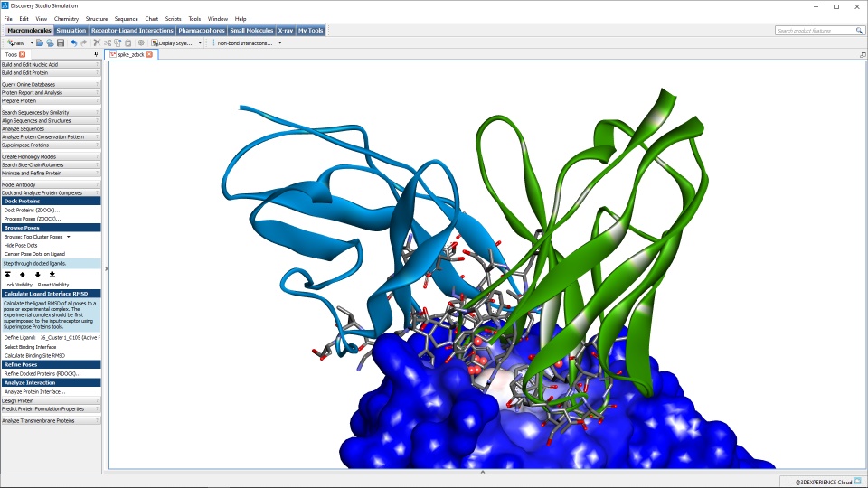The height and width of the screenshot is (488, 868).
Task: Click Lock Visibility
Action: [x=18, y=285]
